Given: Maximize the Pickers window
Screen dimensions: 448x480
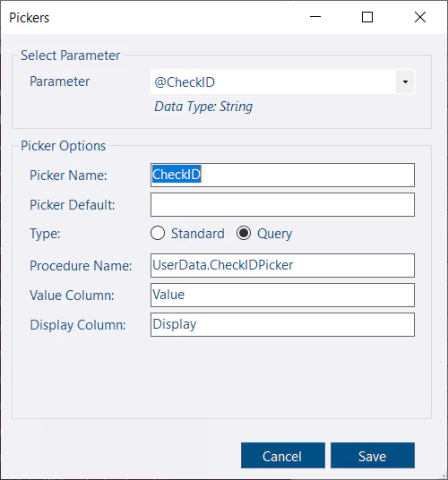Looking at the screenshot, I should click(x=367, y=17).
